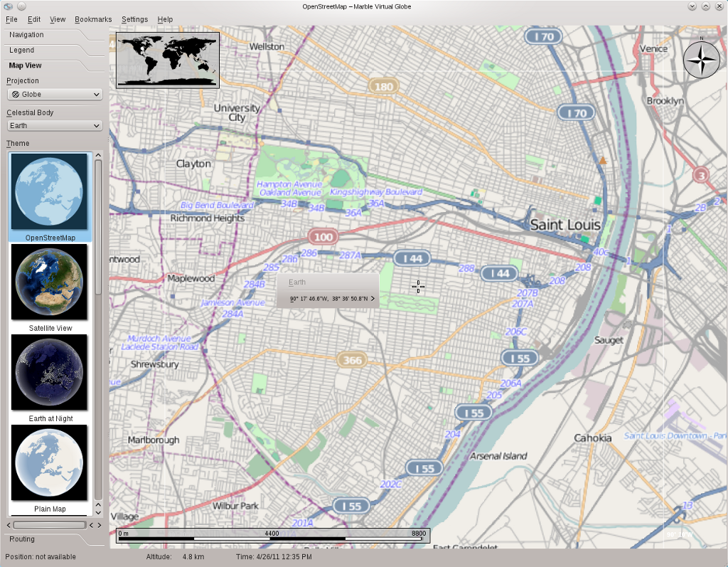Click the Shrewsbury label
The width and height of the screenshot is (728, 567).
[154, 364]
